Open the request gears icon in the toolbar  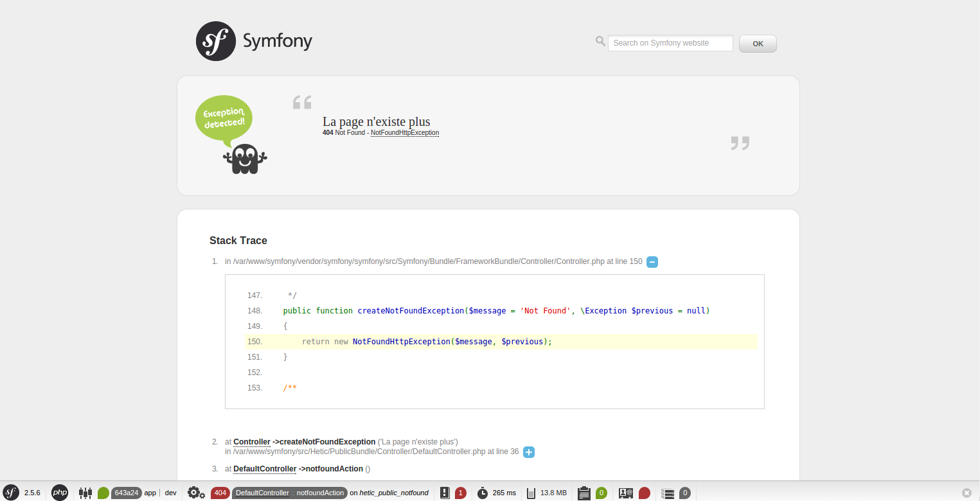(x=196, y=493)
